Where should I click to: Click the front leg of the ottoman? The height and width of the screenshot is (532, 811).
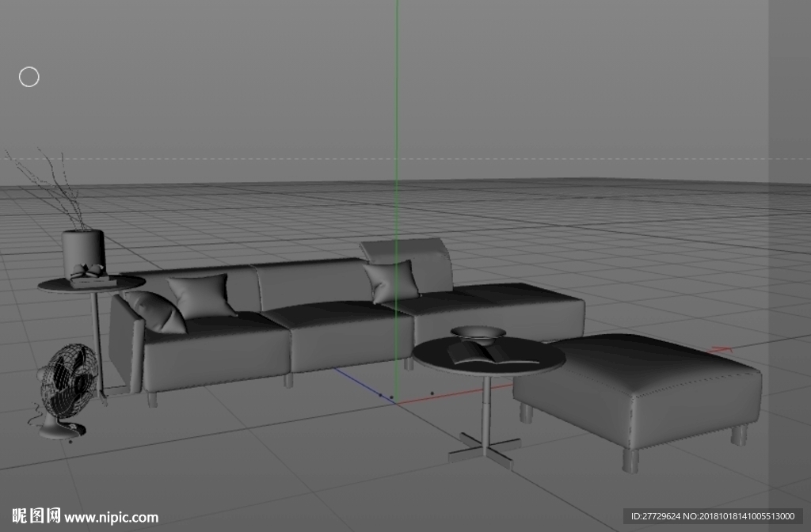630,461
